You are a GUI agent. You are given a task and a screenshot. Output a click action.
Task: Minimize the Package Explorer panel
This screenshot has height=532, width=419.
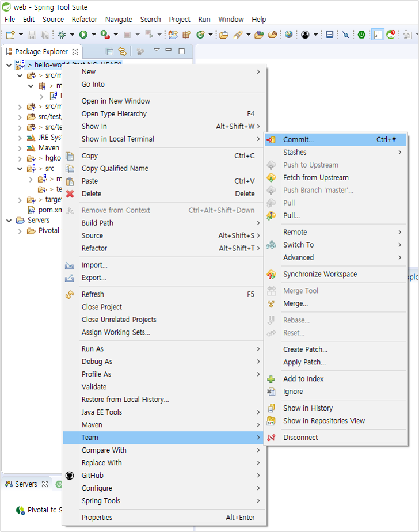click(x=169, y=50)
